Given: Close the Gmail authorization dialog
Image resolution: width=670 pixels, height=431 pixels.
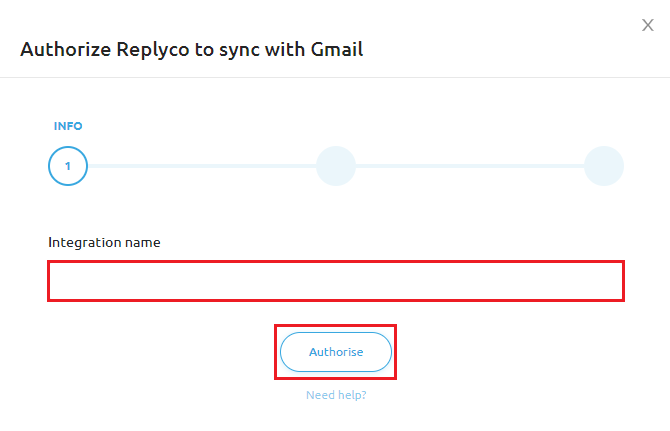Looking at the screenshot, I should coord(648,25).
